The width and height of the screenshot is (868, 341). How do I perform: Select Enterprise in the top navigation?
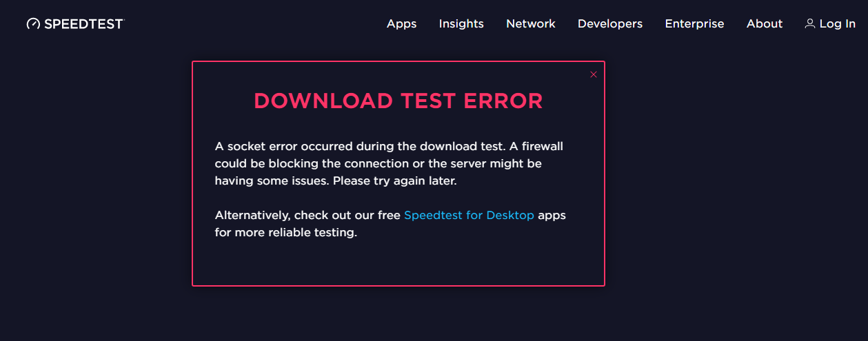(x=694, y=23)
